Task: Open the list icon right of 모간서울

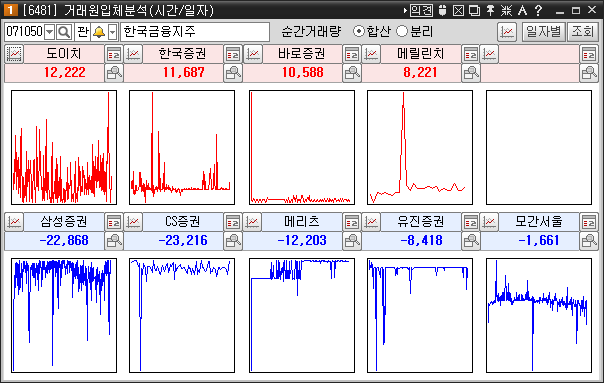Action: click(x=589, y=222)
